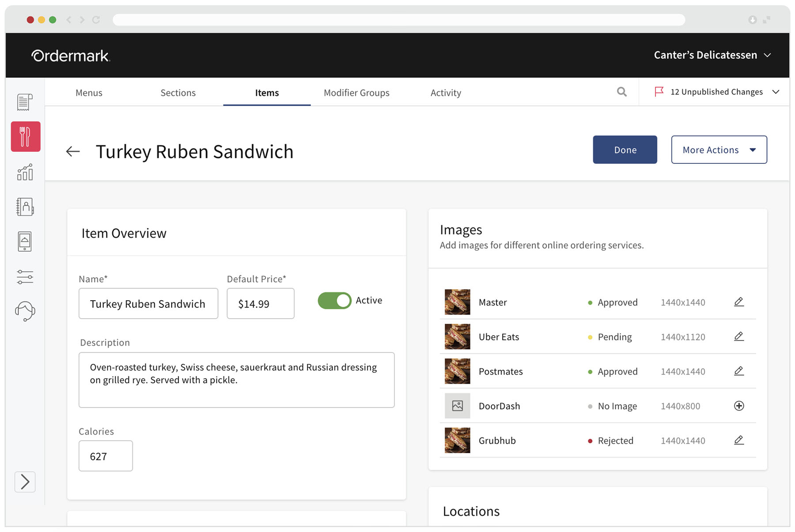Edit the Grubhub image
The width and height of the screenshot is (795, 532).
click(739, 440)
